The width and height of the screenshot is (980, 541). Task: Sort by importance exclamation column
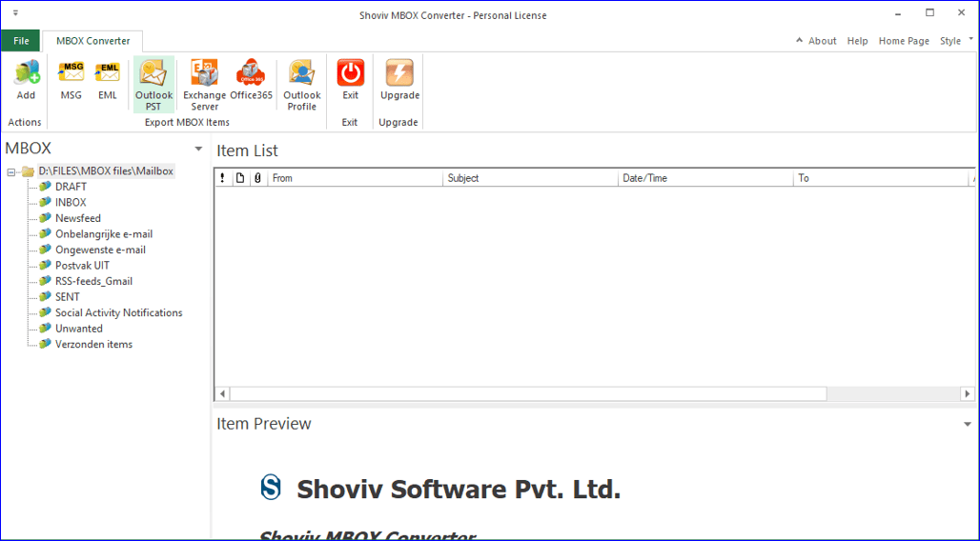(x=222, y=178)
